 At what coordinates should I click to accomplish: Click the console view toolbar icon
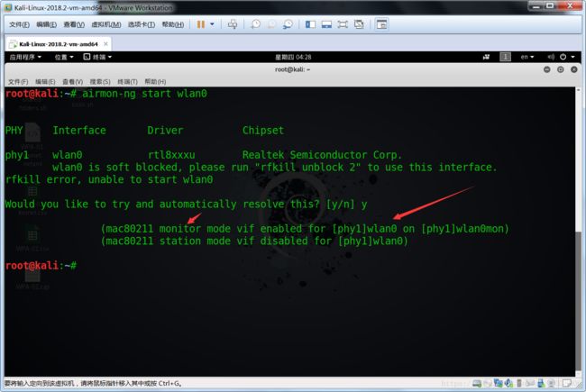point(381,24)
